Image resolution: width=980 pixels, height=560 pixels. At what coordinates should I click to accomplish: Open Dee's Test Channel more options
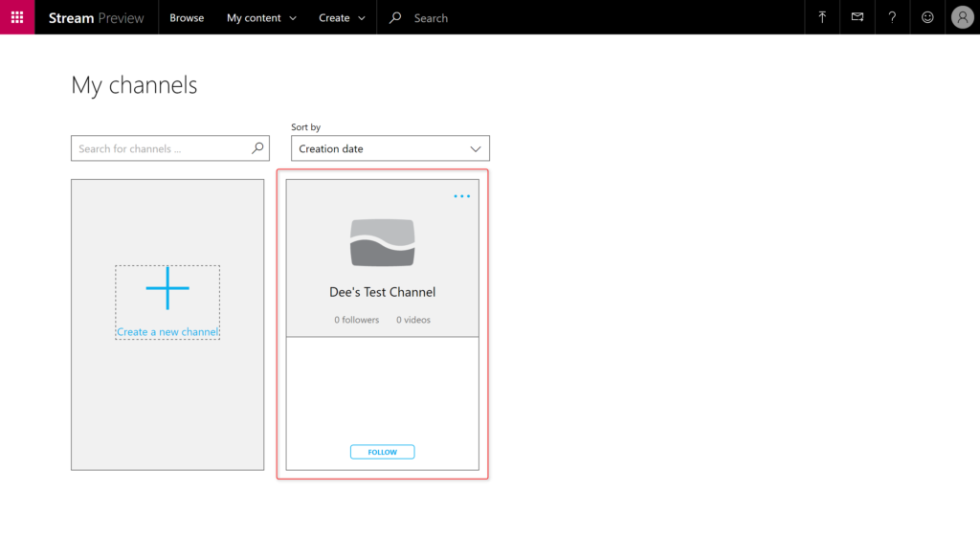pos(462,196)
